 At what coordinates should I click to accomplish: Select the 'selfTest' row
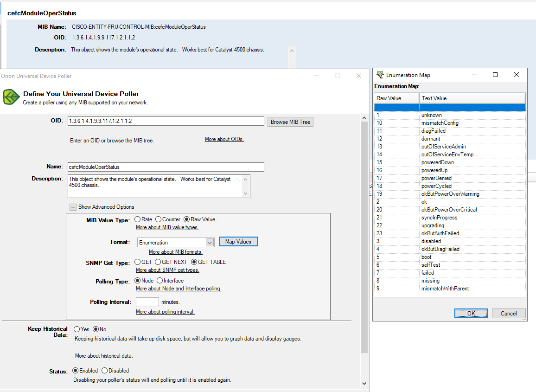[450, 264]
